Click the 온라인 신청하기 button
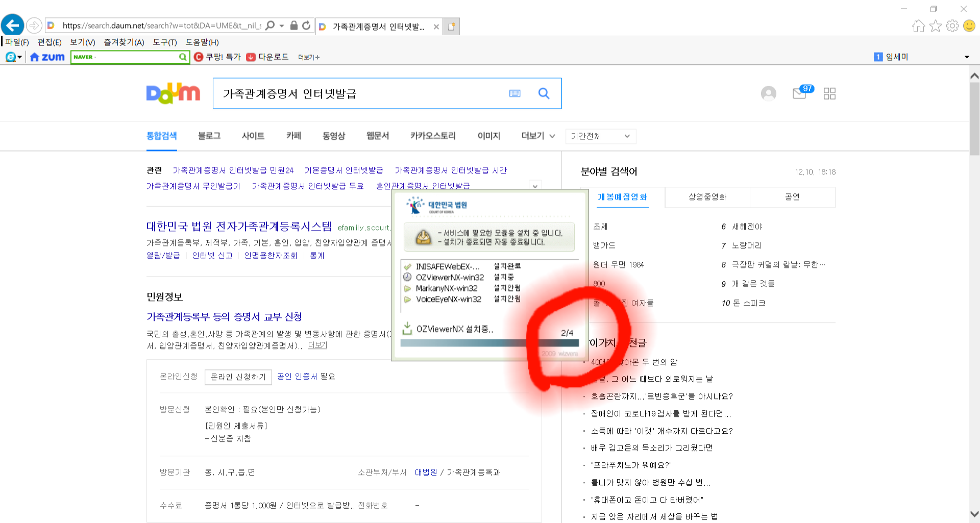The height and width of the screenshot is (523, 980). pos(238,377)
